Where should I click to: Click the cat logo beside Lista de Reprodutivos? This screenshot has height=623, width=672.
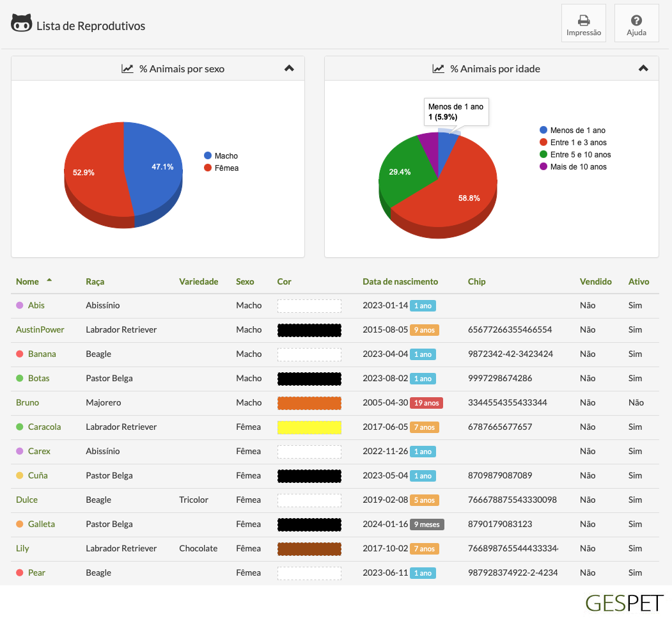click(21, 23)
